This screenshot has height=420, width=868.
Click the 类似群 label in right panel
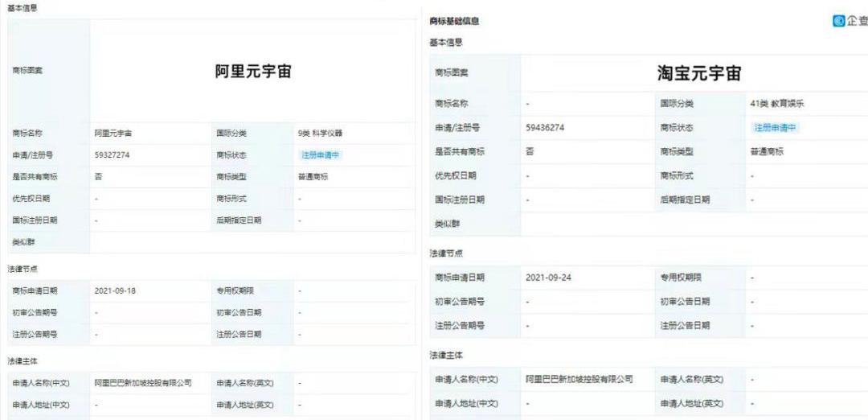click(x=448, y=224)
